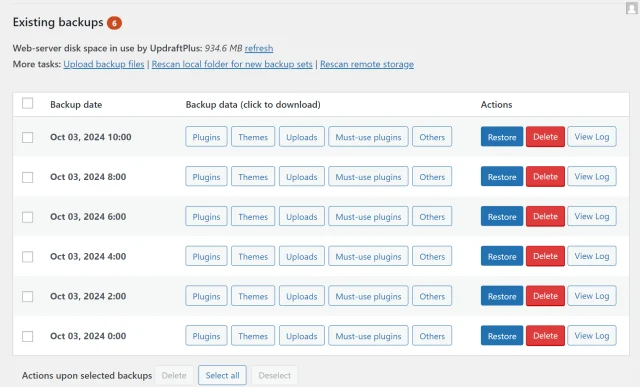The image size is (640, 387).
Task: Download Plugins from the 8:00 backup
Action: 206,176
